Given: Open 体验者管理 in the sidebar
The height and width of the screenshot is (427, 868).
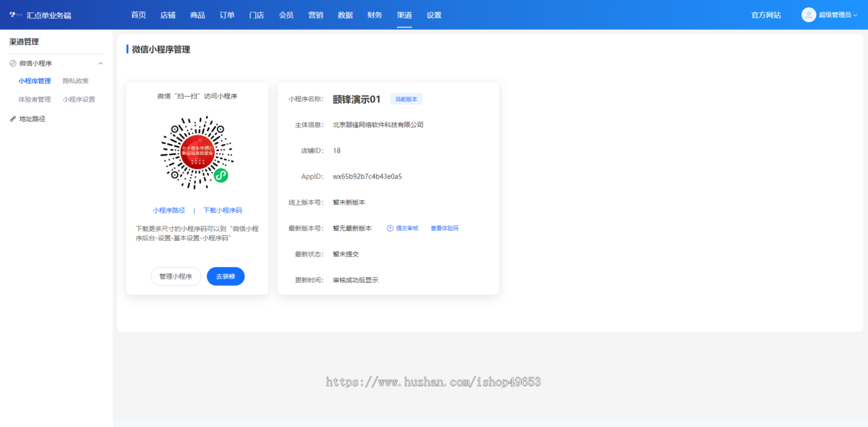Looking at the screenshot, I should click(35, 99).
